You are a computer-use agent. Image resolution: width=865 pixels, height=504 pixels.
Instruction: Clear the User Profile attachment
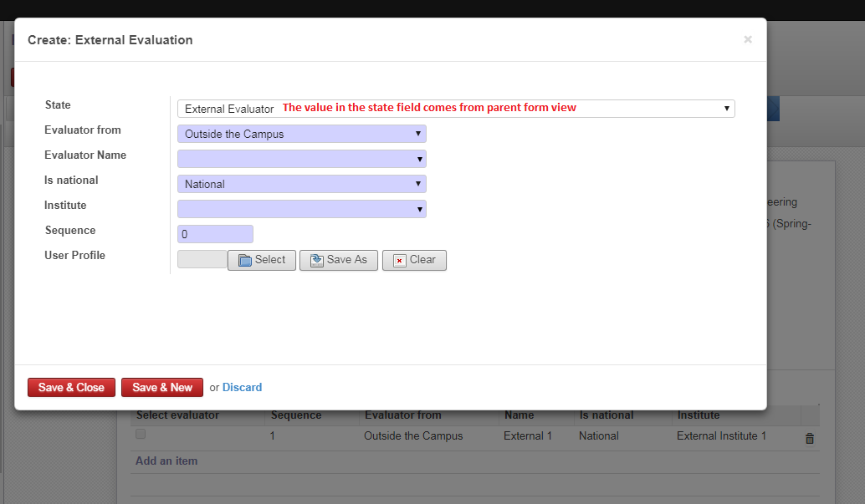tap(414, 260)
